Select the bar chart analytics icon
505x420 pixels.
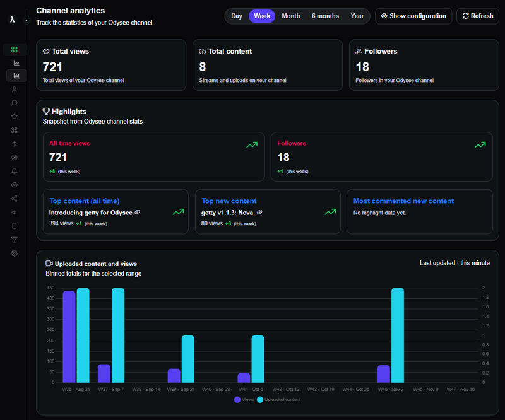coord(16,76)
